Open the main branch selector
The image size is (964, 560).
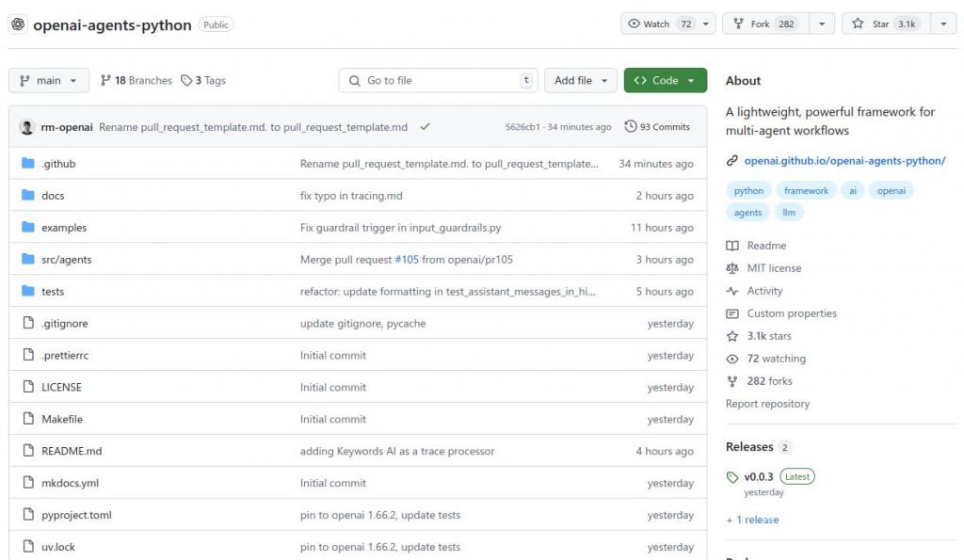click(48, 81)
